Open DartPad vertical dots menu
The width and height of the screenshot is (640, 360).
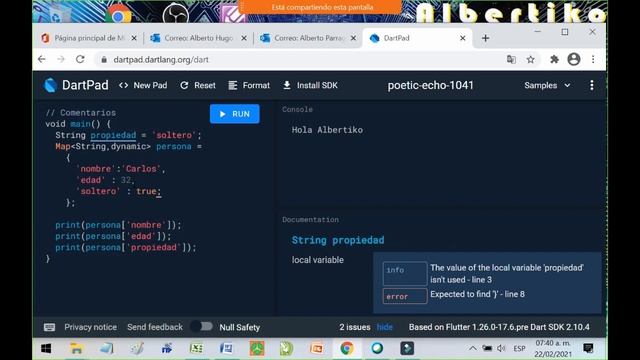(x=591, y=85)
